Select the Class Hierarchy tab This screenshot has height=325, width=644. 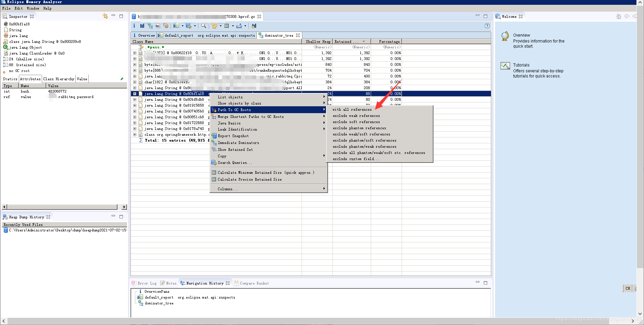pos(59,79)
